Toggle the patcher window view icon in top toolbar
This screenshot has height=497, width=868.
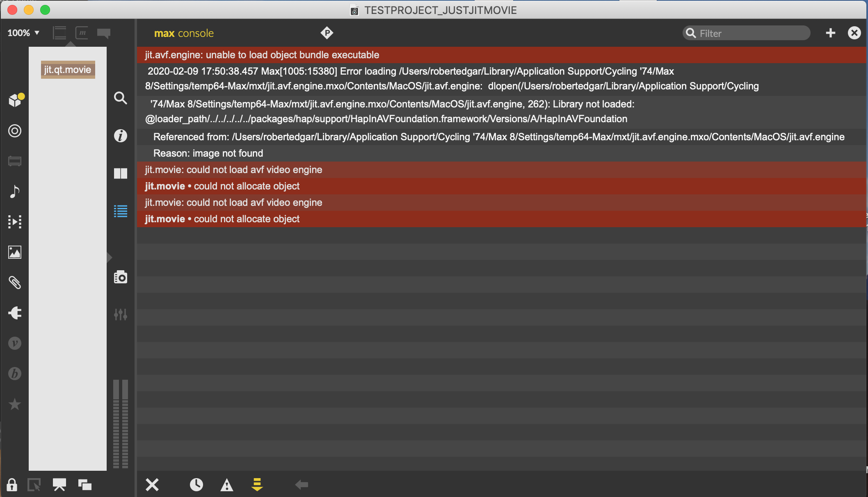click(59, 33)
